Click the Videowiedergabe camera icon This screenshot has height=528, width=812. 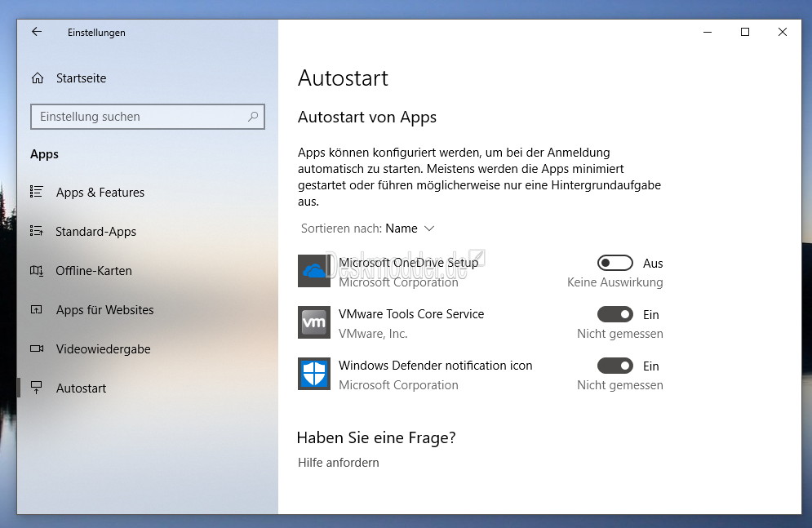[x=36, y=348]
